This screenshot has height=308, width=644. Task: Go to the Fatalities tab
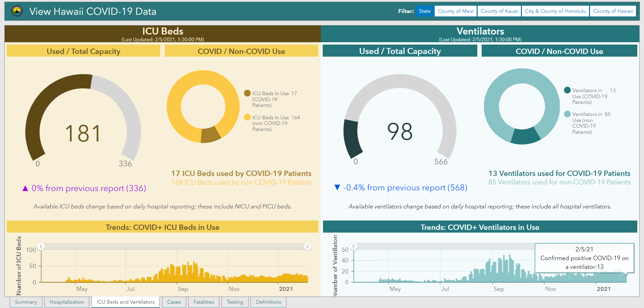(204, 302)
